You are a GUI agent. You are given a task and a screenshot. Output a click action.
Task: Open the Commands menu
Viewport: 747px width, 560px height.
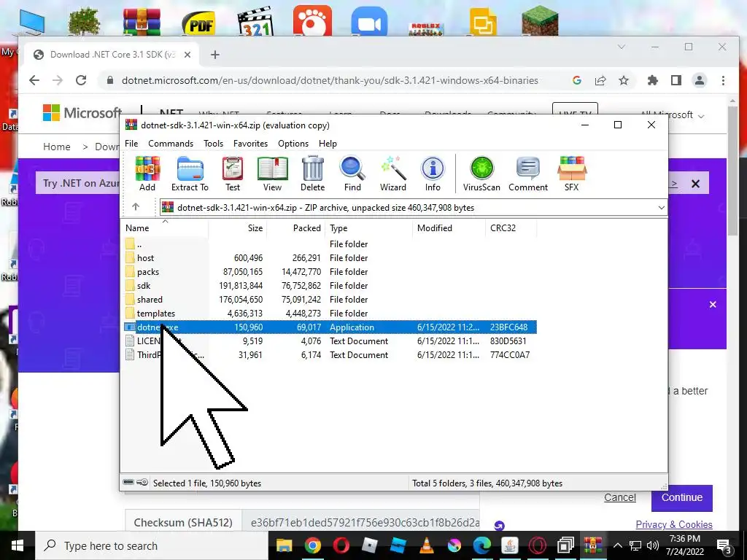point(171,144)
